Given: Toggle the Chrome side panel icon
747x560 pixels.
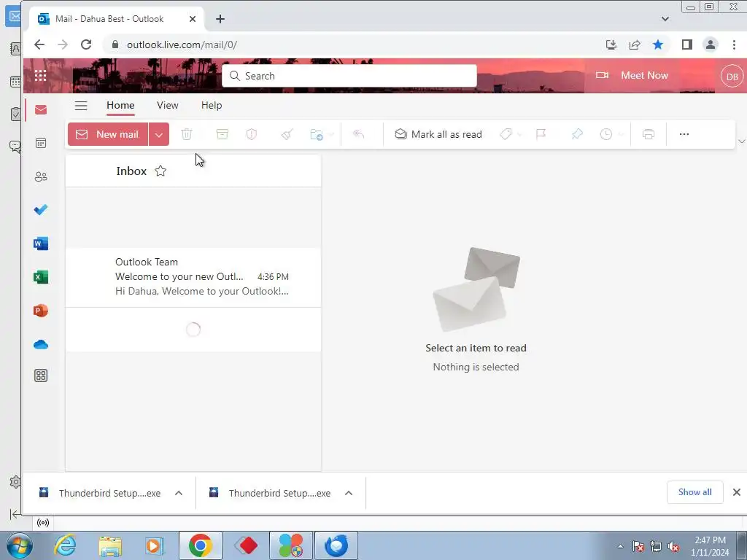Looking at the screenshot, I should pyautogui.click(x=686, y=44).
